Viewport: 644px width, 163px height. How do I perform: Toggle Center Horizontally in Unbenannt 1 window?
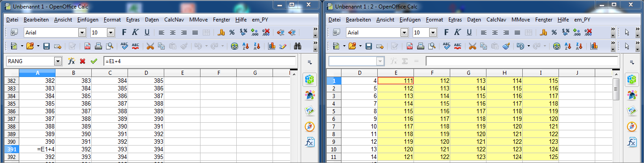[172, 33]
